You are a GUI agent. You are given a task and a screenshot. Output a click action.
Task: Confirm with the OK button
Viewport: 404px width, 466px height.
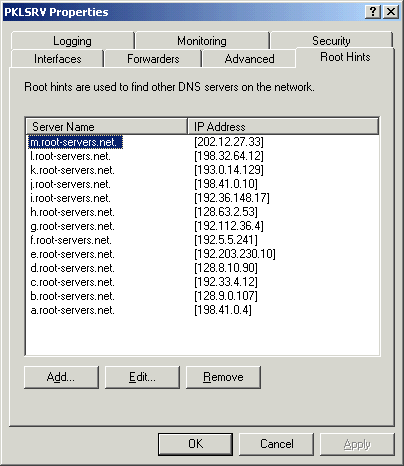click(195, 444)
